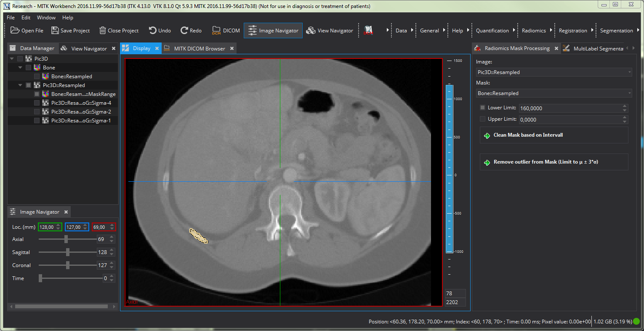Click Clean Mask based on Intervall

pyautogui.click(x=554, y=135)
